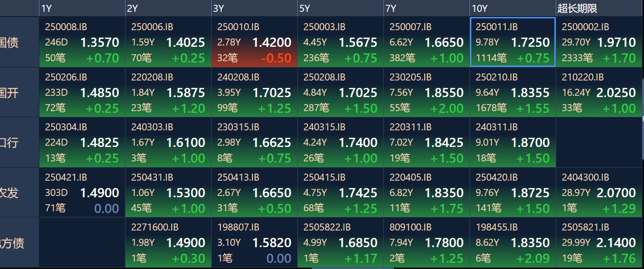Open bond 2404300.IB cell
This screenshot has height=269, width=644.
click(599, 192)
